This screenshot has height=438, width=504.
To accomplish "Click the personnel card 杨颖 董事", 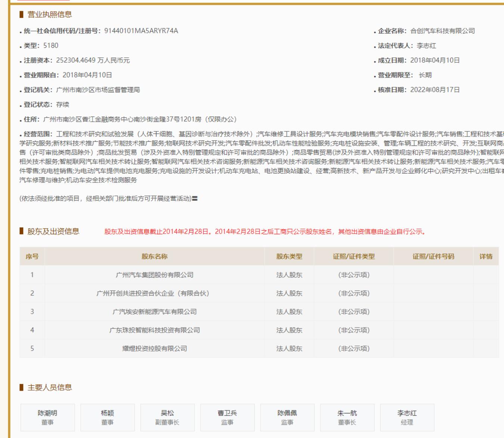I will [108, 417].
